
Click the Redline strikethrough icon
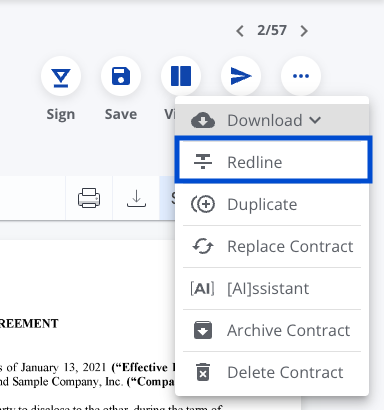click(203, 162)
